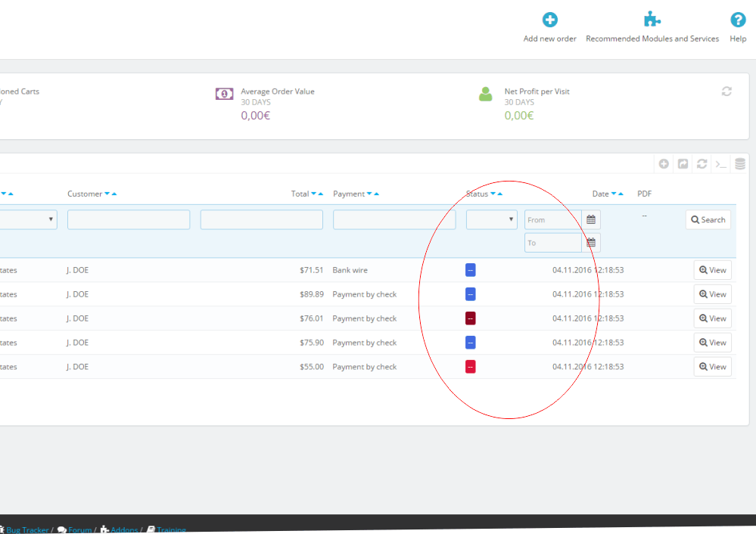Click Payment by check in $89.89 row

point(365,294)
